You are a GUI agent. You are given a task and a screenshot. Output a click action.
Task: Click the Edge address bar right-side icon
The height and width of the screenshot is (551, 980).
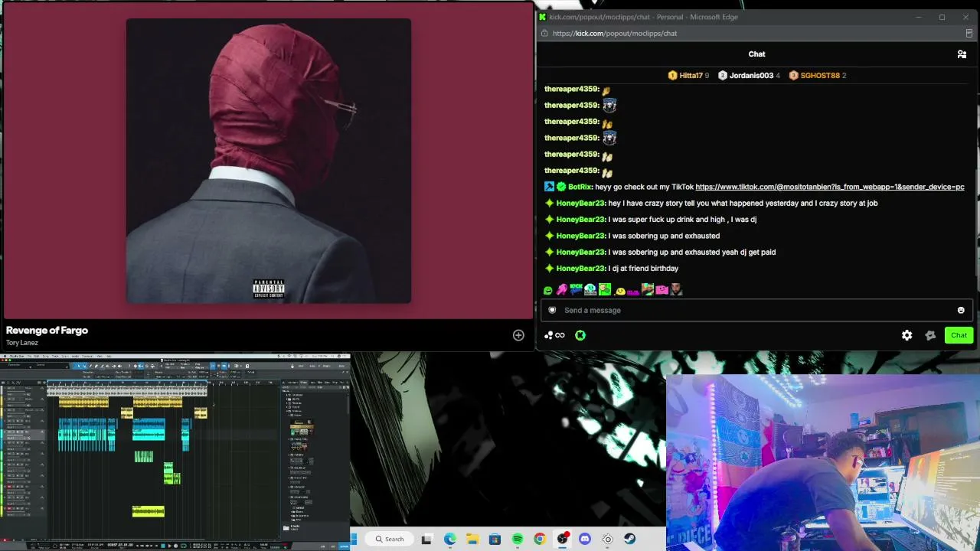click(969, 34)
